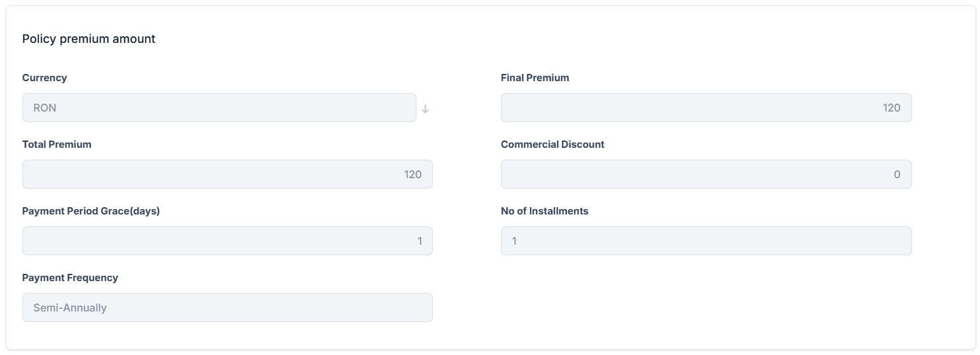Open the Currency dropdown showing RON
This screenshot has width=980, height=355.
tap(219, 108)
